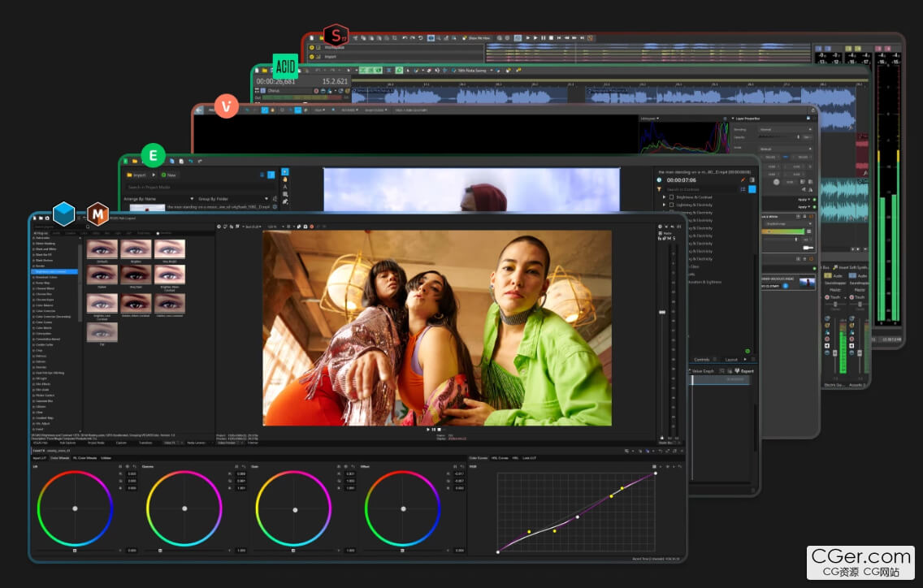Select the blue selection tool above hand tool

(285, 172)
